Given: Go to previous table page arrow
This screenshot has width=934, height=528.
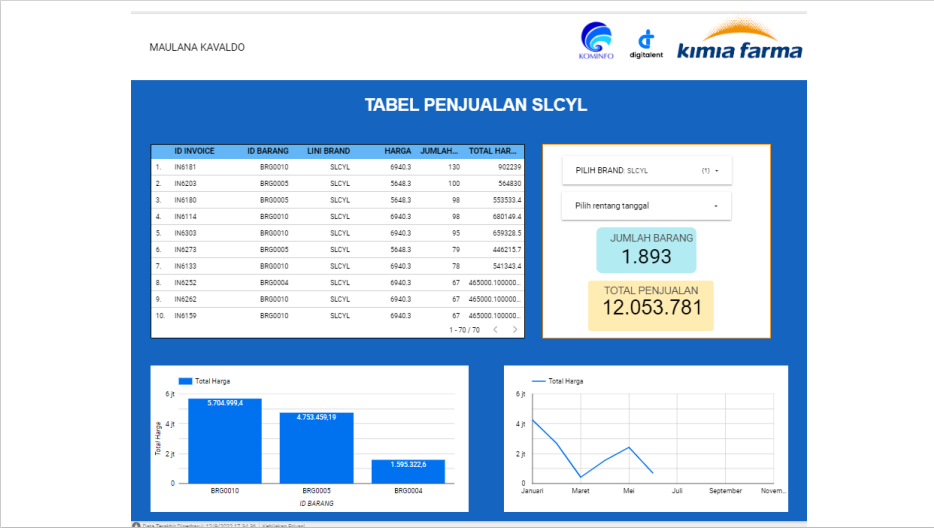Looking at the screenshot, I should [x=494, y=329].
